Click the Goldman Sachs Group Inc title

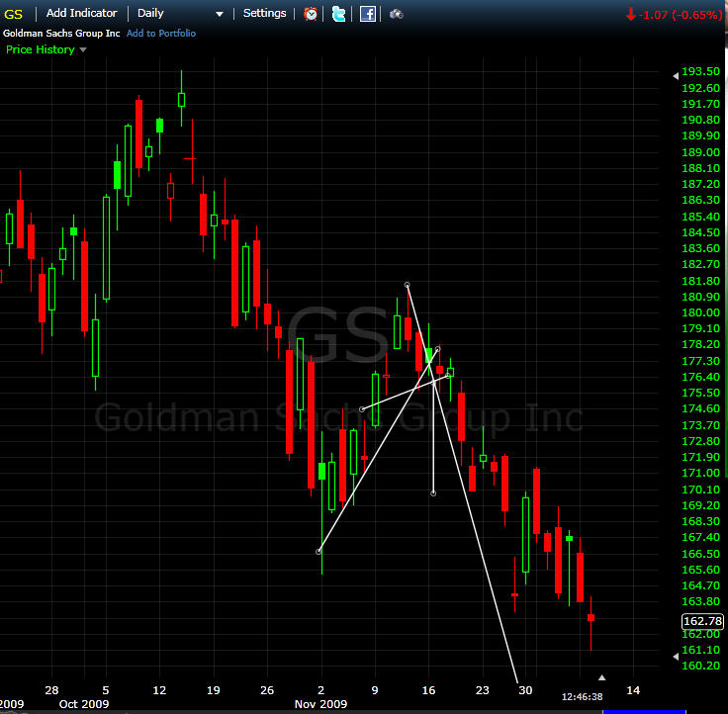61,34
